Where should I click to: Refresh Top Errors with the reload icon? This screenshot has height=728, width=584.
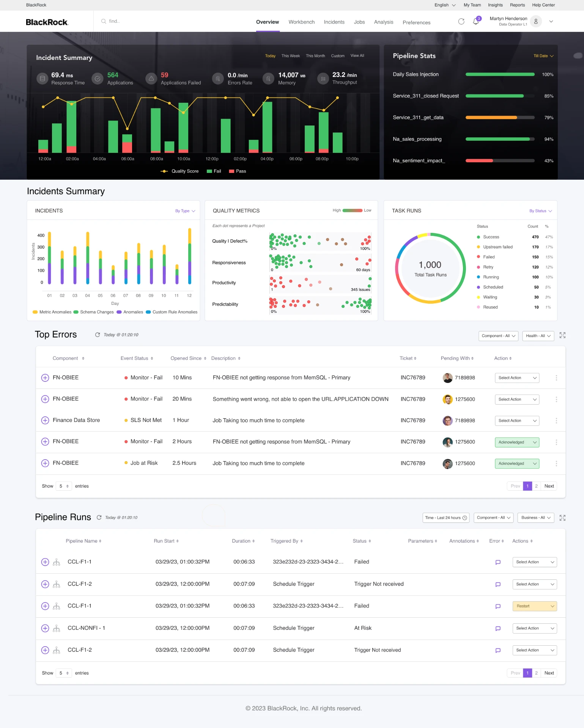[x=98, y=335]
